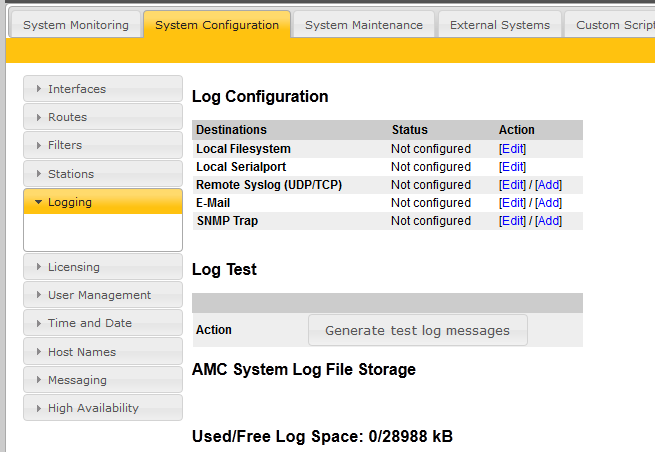This screenshot has height=452, width=655.
Task: Edit the Local Serialport destination
Action: 512,167
